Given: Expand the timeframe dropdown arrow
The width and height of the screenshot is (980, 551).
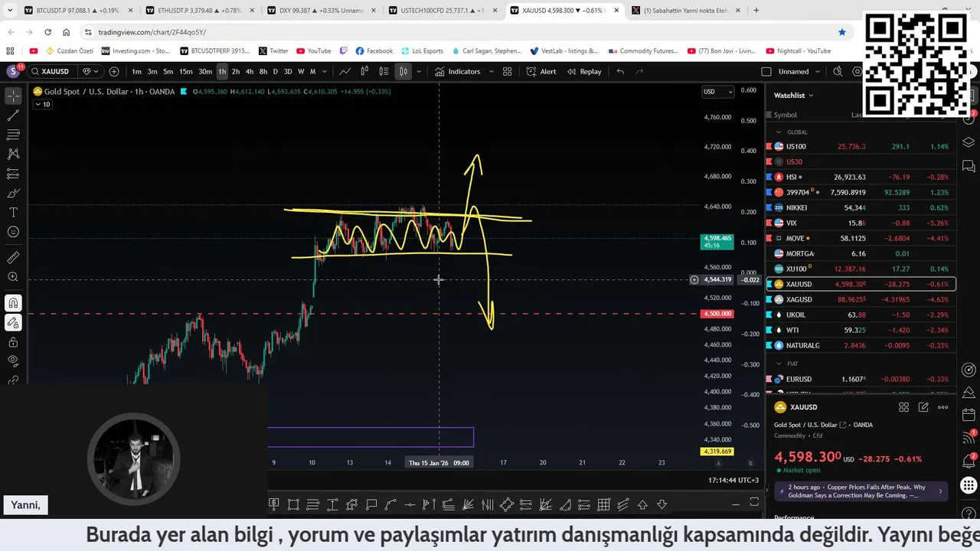Looking at the screenshot, I should click(x=325, y=71).
